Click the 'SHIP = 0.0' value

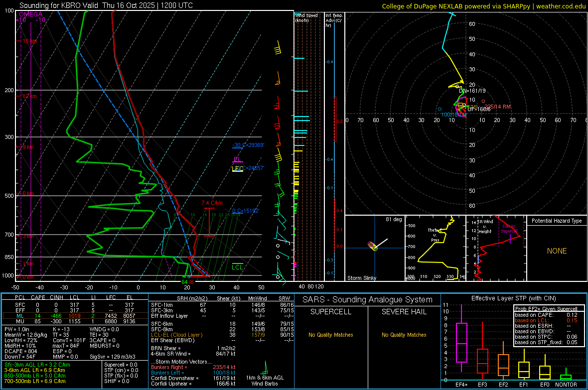pyautogui.click(x=117, y=381)
